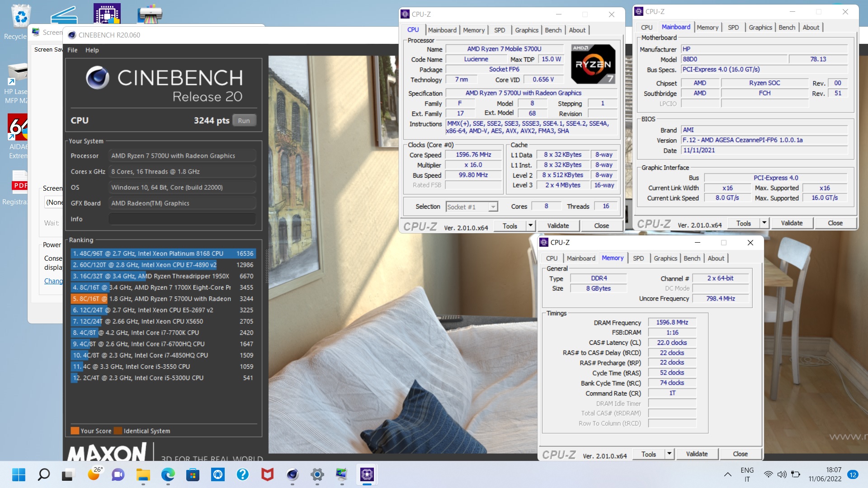Open the Tools dropdown arrow in CPU-Z Mainboard window
The image size is (868, 488).
point(764,223)
